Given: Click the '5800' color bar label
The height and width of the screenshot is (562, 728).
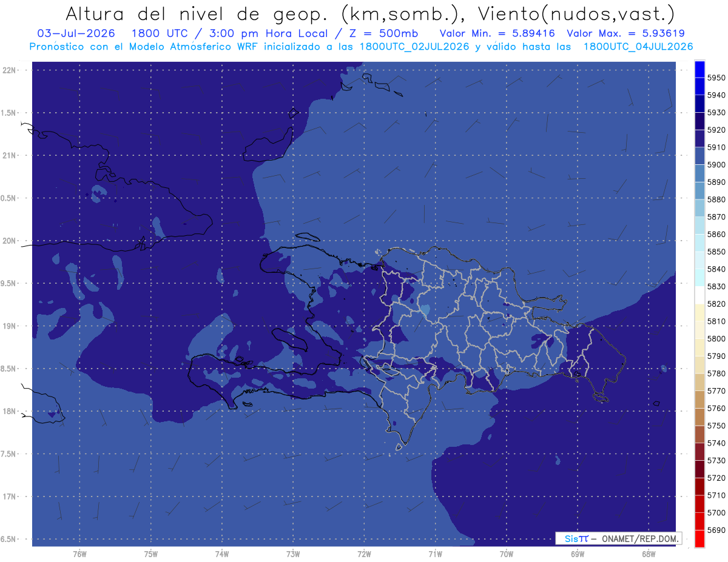Looking at the screenshot, I should click(716, 338).
